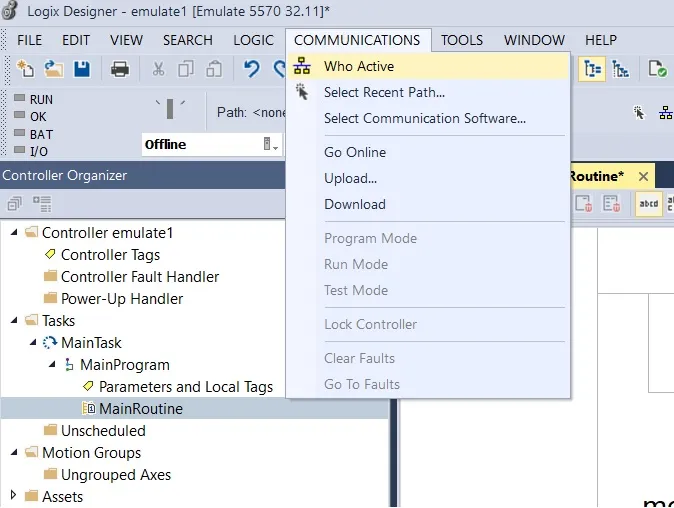Click the Undo arrow icon

point(252,69)
